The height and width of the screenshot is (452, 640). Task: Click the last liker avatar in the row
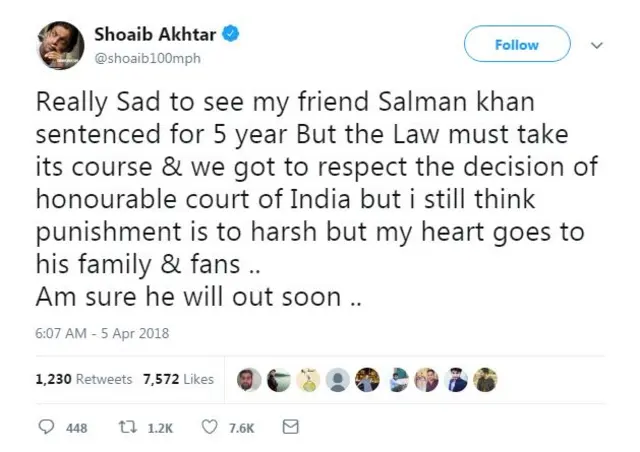pos(485,380)
